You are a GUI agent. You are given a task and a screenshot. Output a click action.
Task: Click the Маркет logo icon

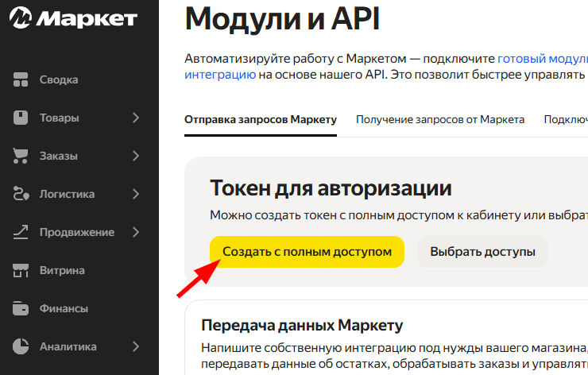pos(21,18)
